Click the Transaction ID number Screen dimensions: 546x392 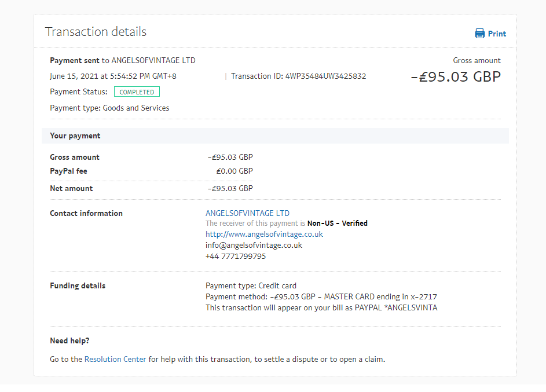pos(325,76)
